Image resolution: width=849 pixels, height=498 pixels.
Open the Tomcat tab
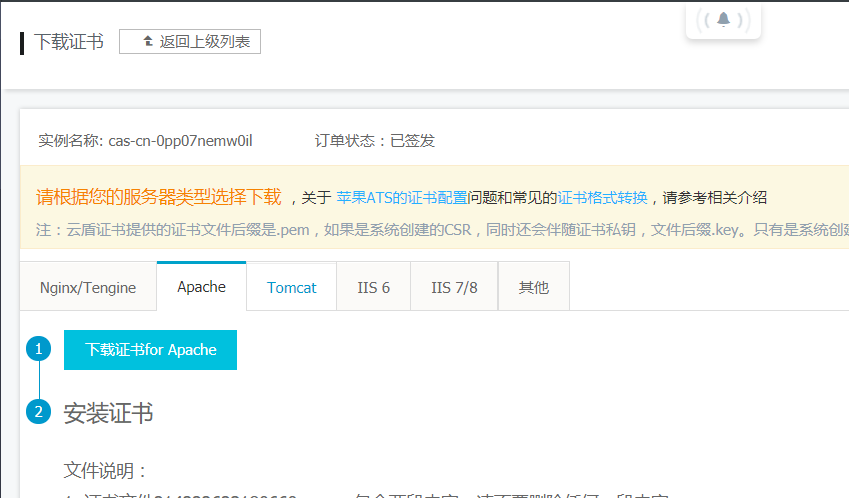pyautogui.click(x=291, y=287)
